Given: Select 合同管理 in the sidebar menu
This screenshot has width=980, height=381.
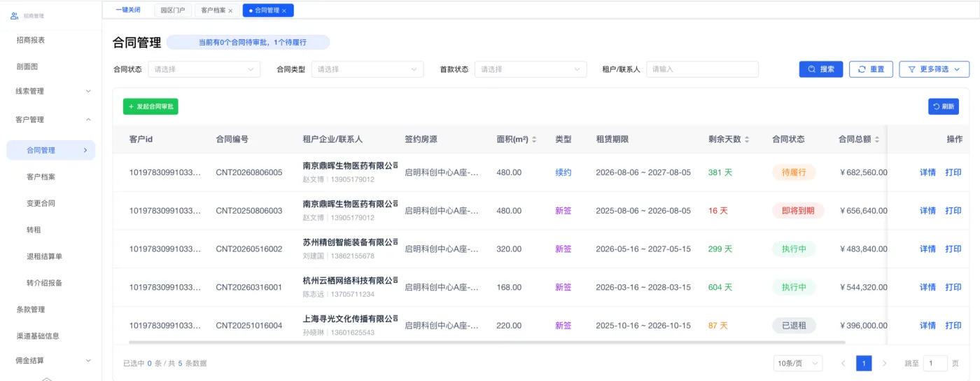Looking at the screenshot, I should (x=50, y=150).
